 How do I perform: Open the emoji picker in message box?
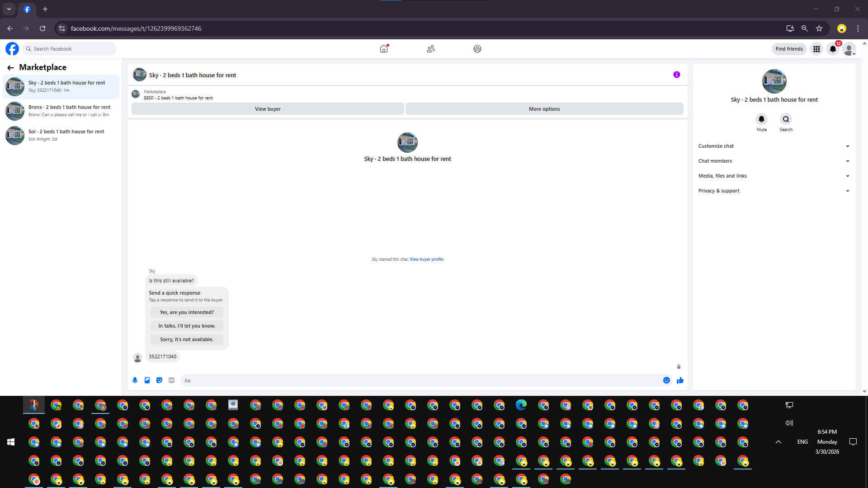[666, 380]
